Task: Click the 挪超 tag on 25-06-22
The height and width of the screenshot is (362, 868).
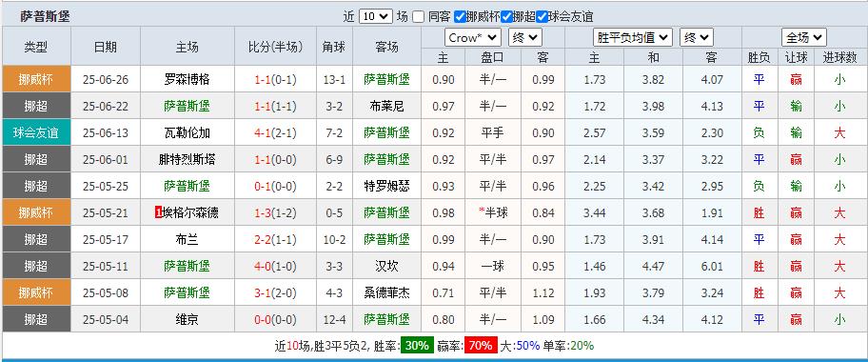Action: 36,106
